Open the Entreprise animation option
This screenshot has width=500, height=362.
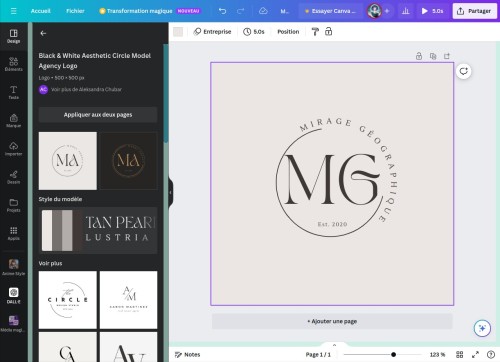[212, 32]
